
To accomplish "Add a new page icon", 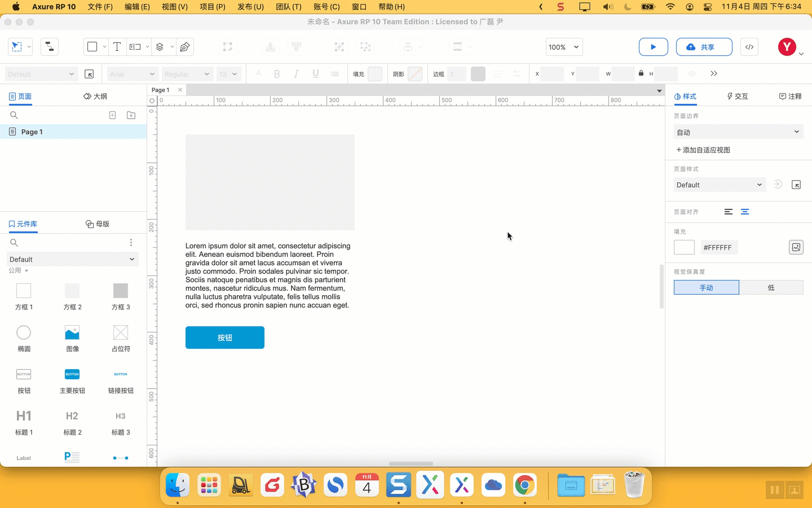I will (x=113, y=115).
